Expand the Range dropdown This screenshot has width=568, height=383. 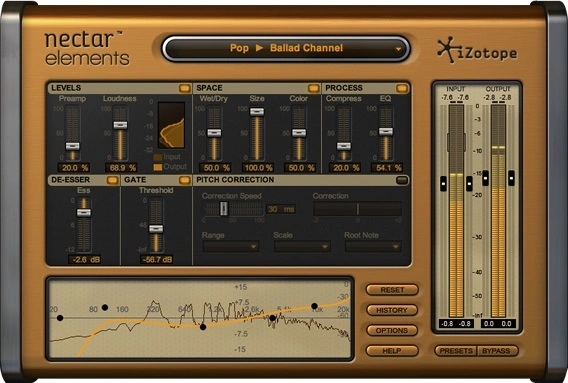click(231, 246)
